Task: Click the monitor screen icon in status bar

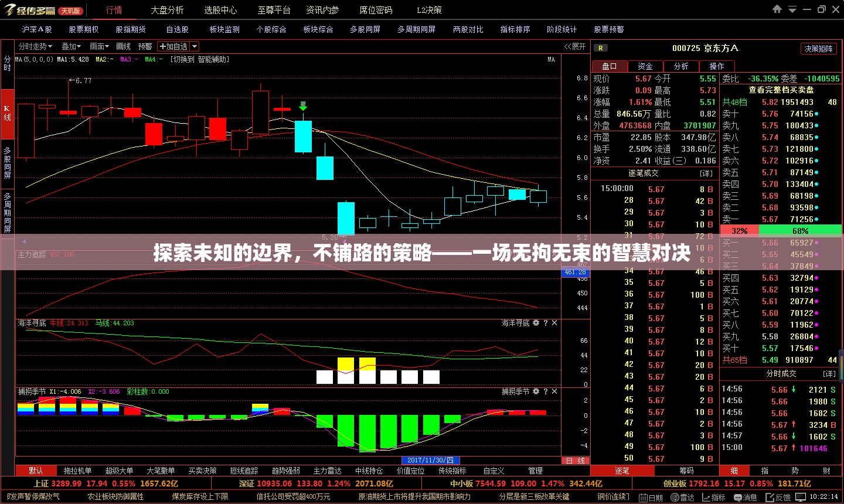Action: click(799, 498)
